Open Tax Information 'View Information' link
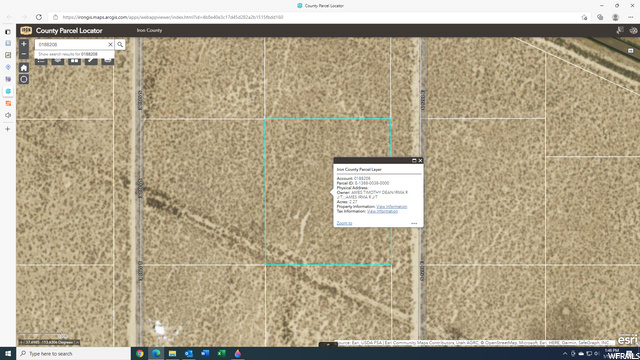Viewport: 640px width, 360px height. tap(382, 211)
